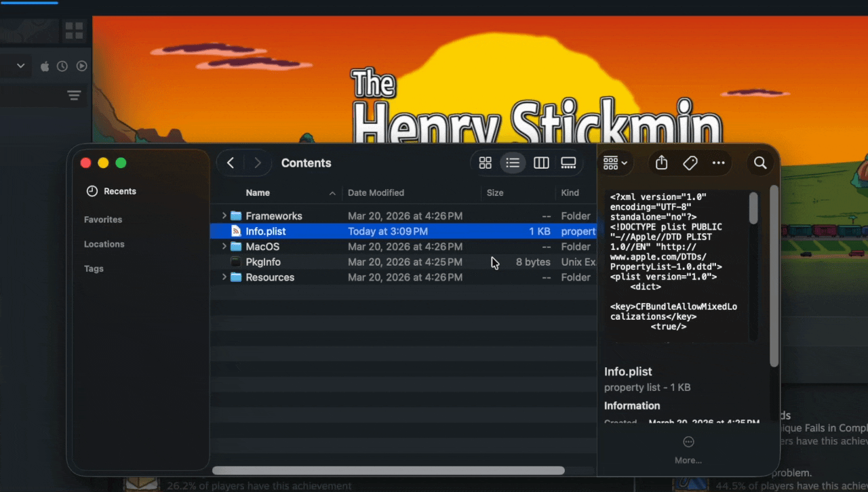Sort files by Date Modified column
868x492 pixels.
tap(376, 192)
